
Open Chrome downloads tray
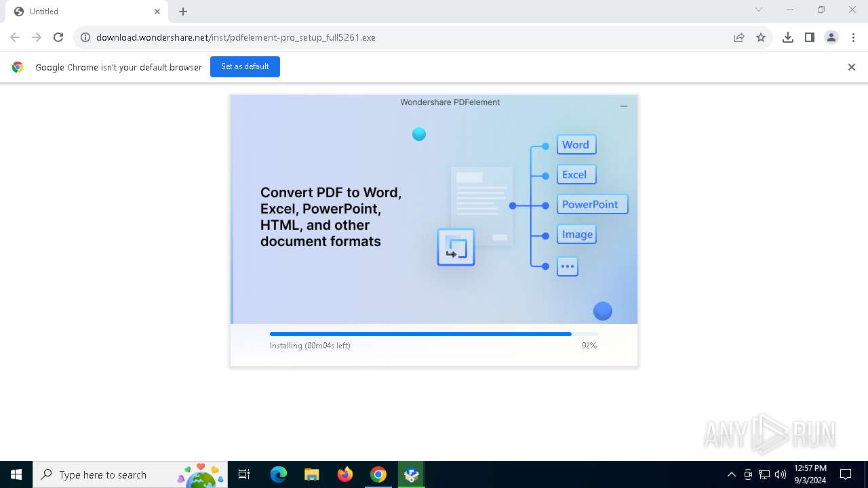(x=788, y=37)
